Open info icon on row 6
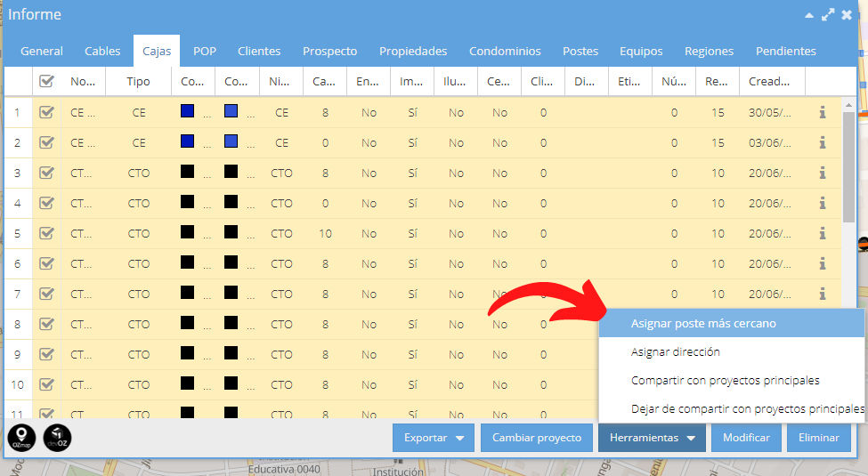 coord(823,263)
